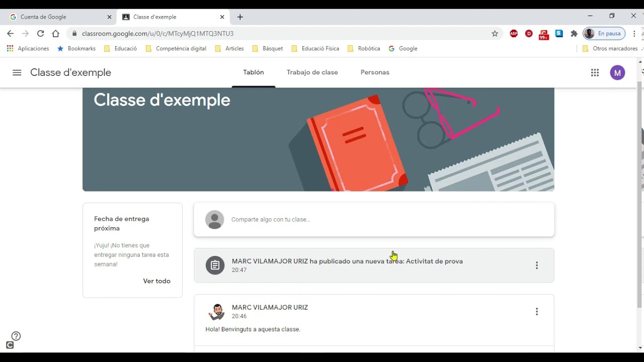Reload the Classroom page

coord(41,34)
